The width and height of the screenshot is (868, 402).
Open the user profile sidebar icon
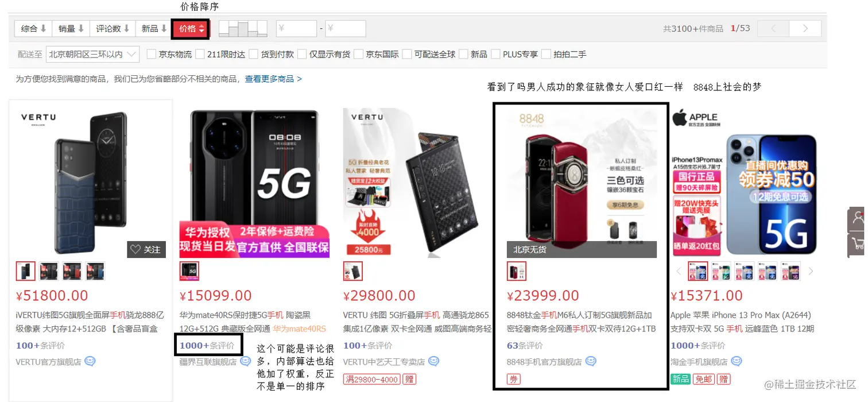coord(858,219)
